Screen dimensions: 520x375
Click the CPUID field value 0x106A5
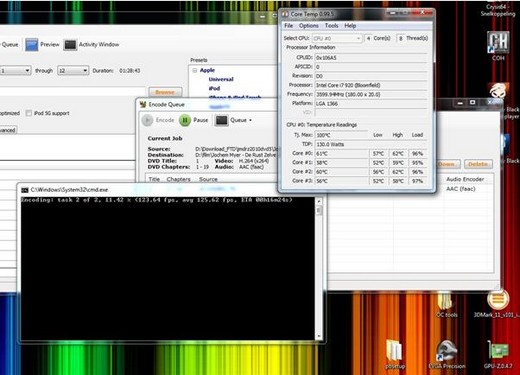(371, 58)
